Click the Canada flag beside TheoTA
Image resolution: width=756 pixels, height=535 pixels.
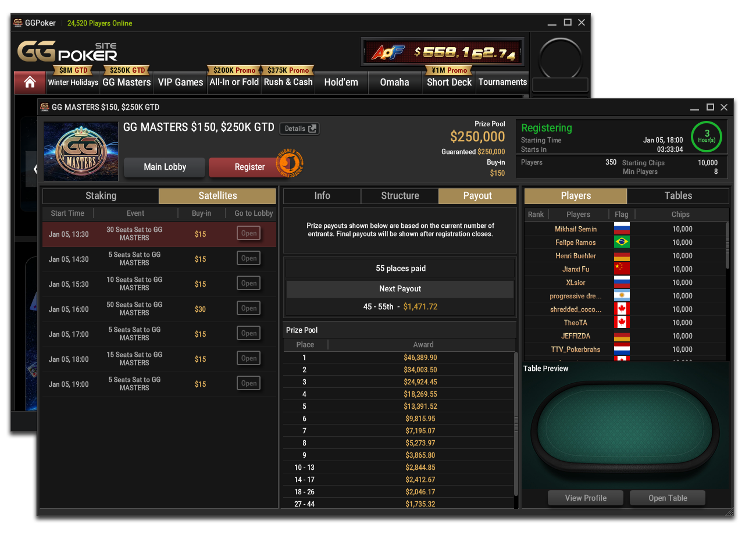tap(622, 323)
